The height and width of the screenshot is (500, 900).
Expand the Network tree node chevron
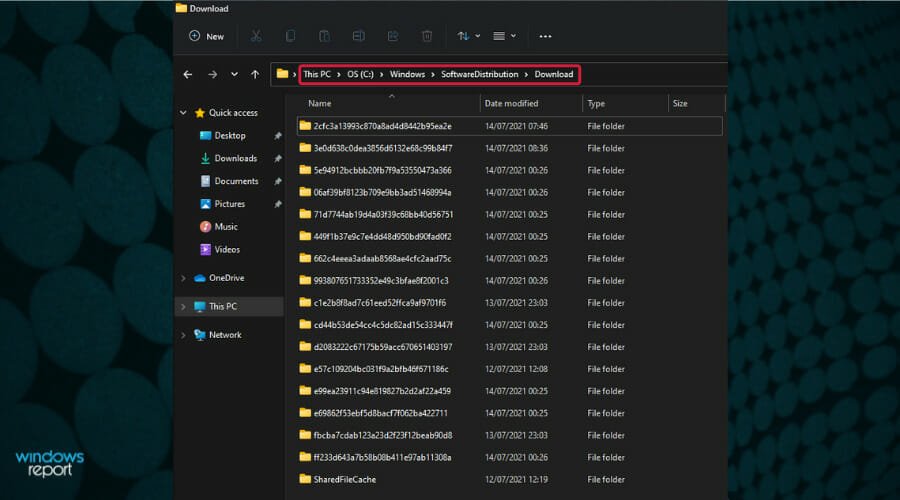(x=183, y=335)
